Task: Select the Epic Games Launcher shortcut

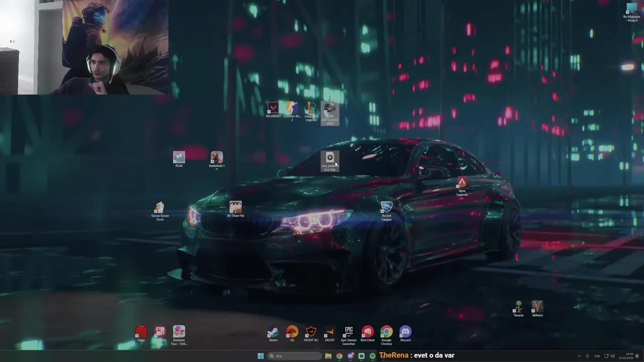Action: coord(349,335)
